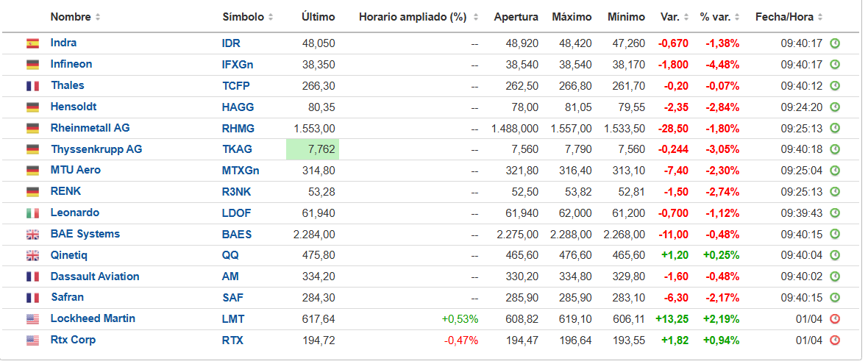This screenshot has width=868, height=364.
Task: Open the Rheinmetall AG link
Action: [90, 128]
